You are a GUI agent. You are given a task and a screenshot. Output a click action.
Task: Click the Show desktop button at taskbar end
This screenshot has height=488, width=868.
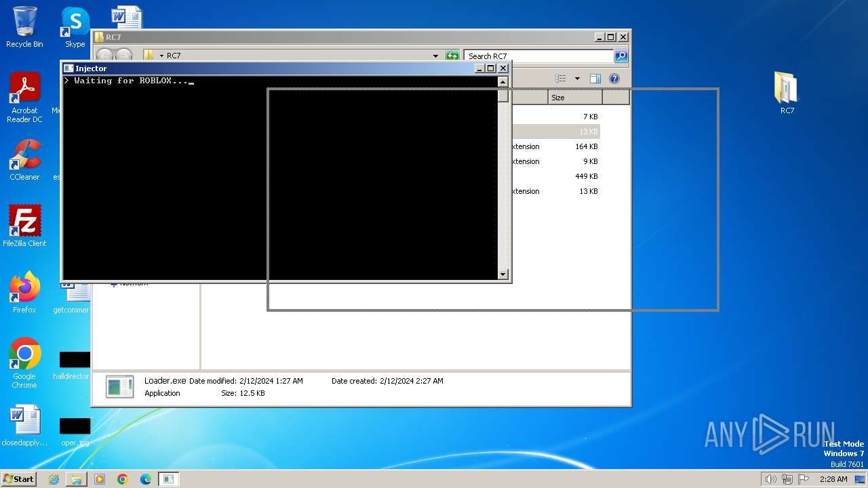coord(860,479)
